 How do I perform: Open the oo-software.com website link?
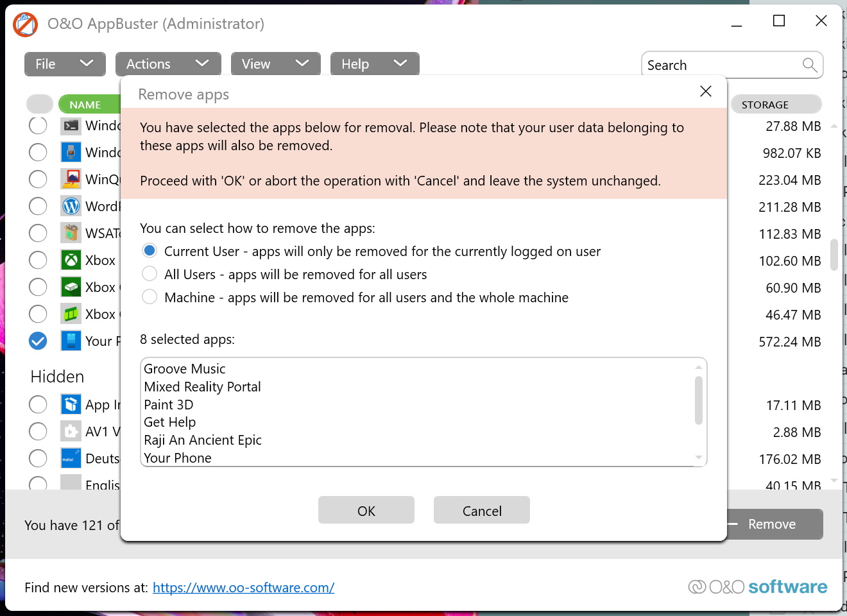pos(243,587)
